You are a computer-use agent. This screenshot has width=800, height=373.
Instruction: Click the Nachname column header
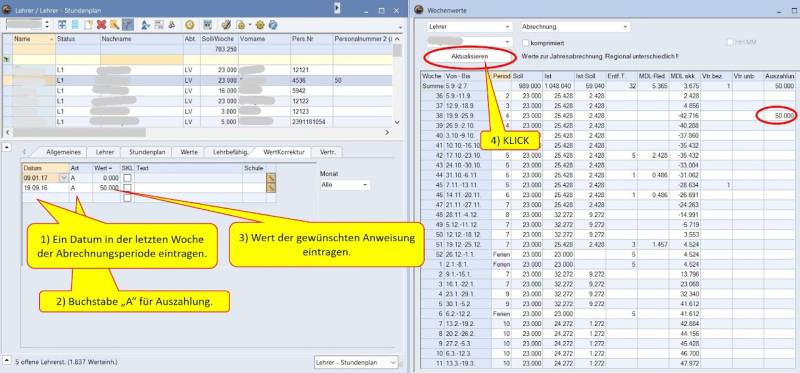point(141,39)
